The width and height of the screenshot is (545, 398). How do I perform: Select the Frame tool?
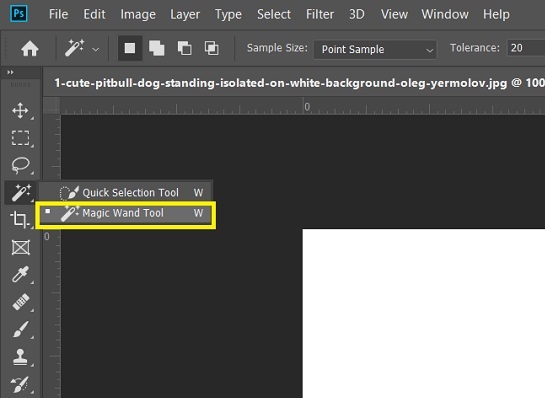[21, 247]
